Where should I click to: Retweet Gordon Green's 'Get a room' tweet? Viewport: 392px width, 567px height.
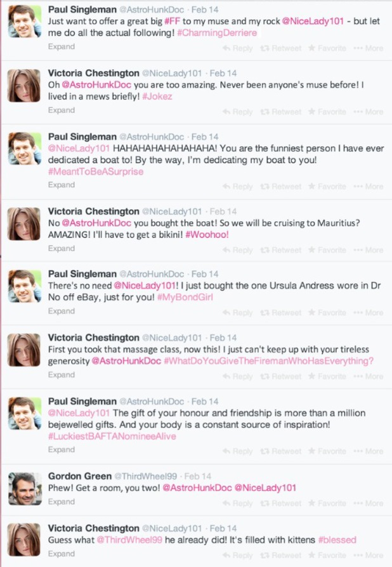280,504
